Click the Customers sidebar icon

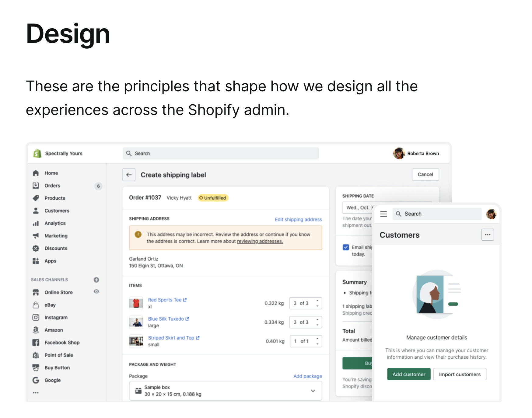[36, 211]
